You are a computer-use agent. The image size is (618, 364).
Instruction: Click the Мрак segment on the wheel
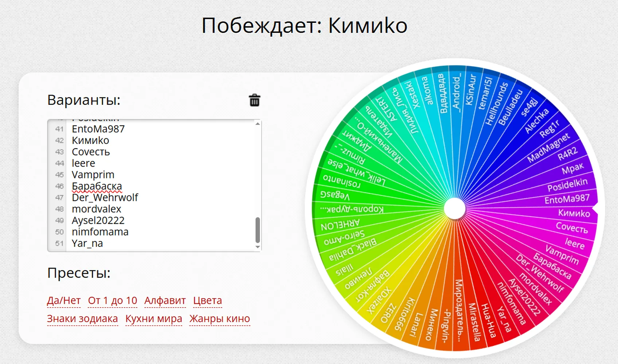click(572, 169)
